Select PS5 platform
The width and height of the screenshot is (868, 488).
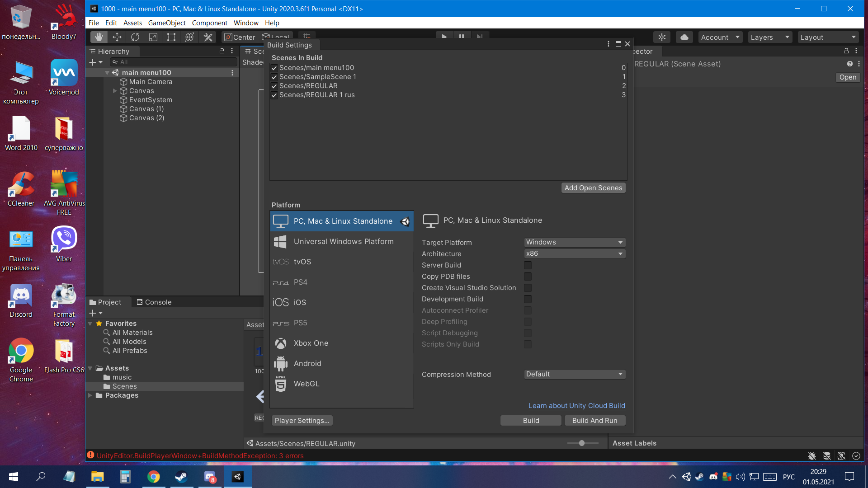click(x=342, y=323)
